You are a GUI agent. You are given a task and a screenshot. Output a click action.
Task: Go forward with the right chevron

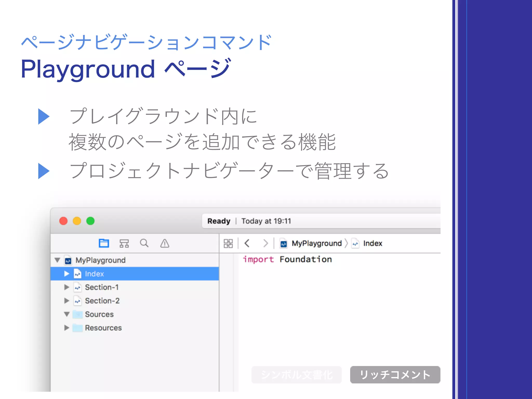point(265,243)
